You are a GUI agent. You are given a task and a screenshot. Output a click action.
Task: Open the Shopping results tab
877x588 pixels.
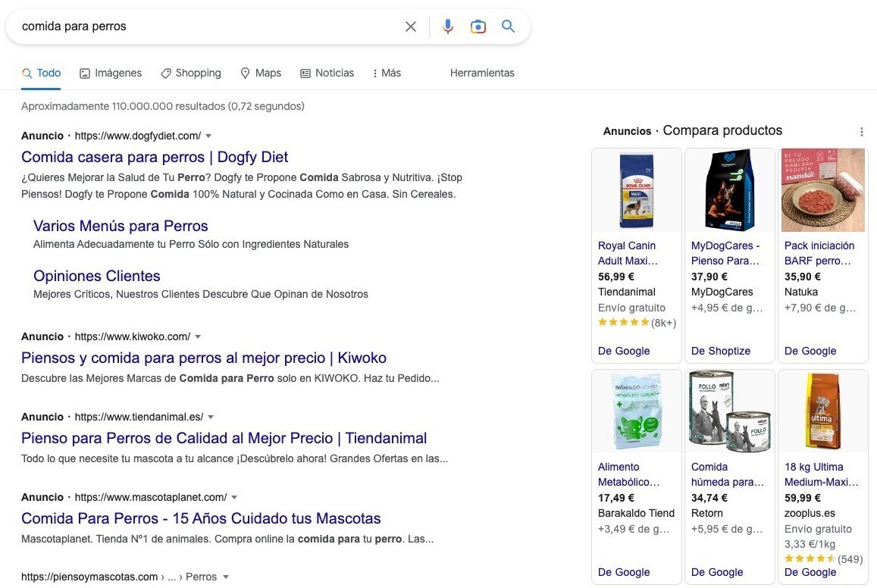point(191,73)
